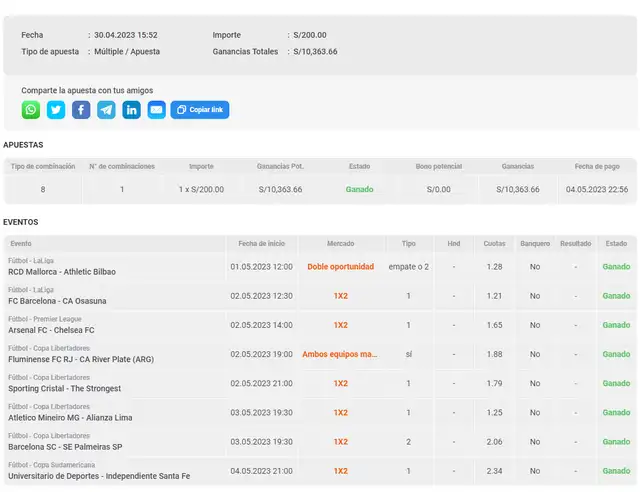Click the odds value 1.28
Viewport: 640px width, 492px height.
[494, 267]
